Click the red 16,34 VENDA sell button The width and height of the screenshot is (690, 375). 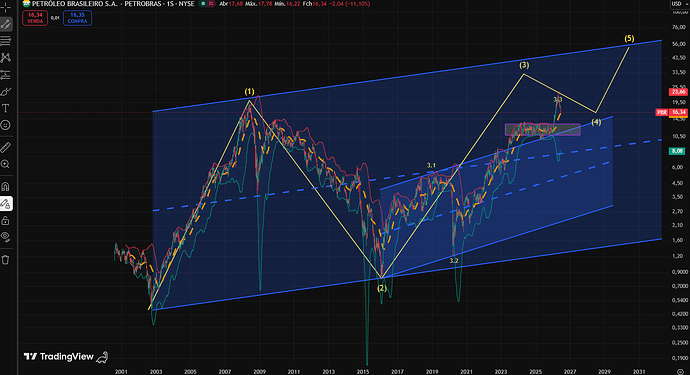(35, 18)
